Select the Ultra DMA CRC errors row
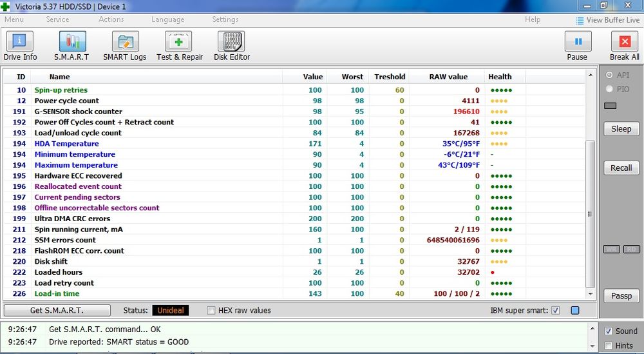The width and height of the screenshot is (644, 354). click(294, 219)
